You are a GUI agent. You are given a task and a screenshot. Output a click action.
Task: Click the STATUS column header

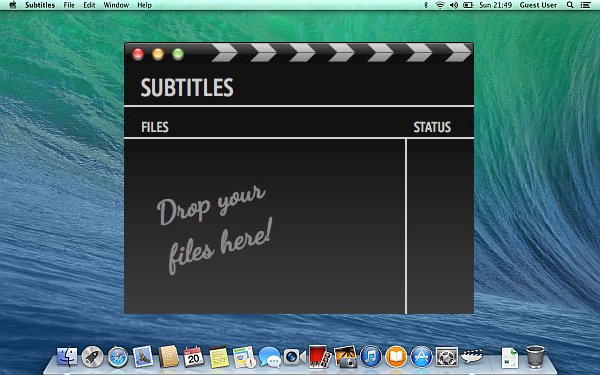pyautogui.click(x=432, y=127)
